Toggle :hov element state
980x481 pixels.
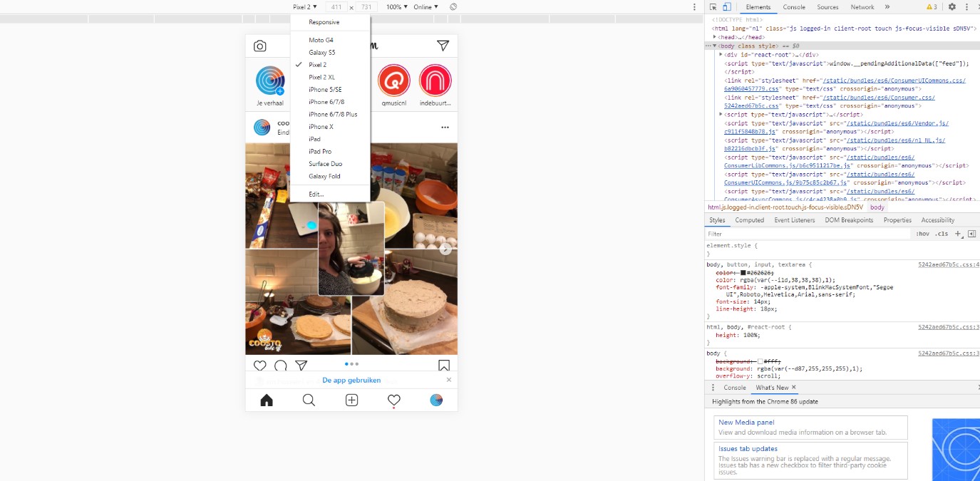tap(922, 234)
